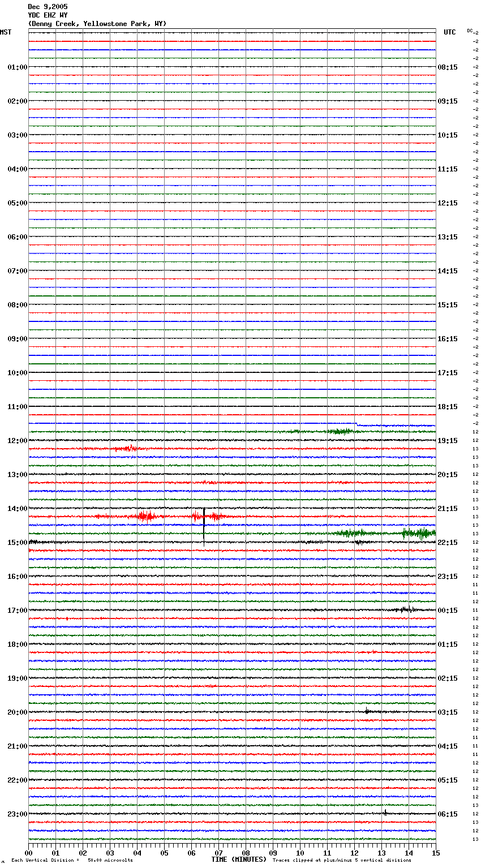
Task: Click the '21:15' UTC time label
Action: (448, 509)
